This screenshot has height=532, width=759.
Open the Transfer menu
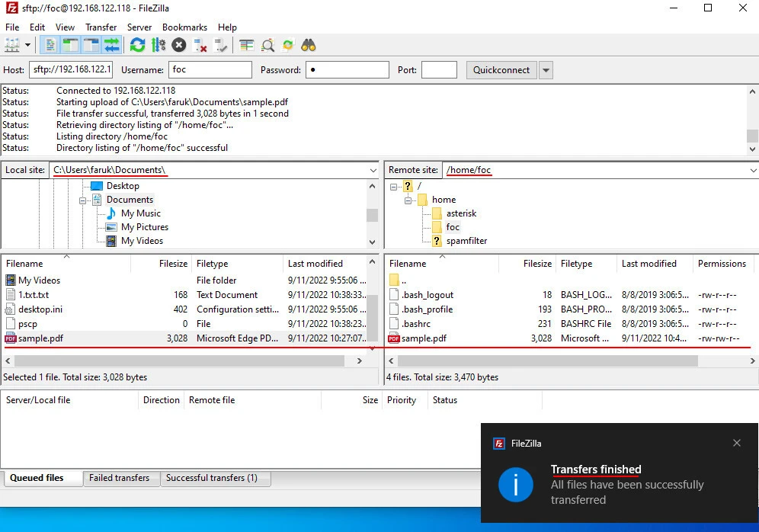pos(101,27)
